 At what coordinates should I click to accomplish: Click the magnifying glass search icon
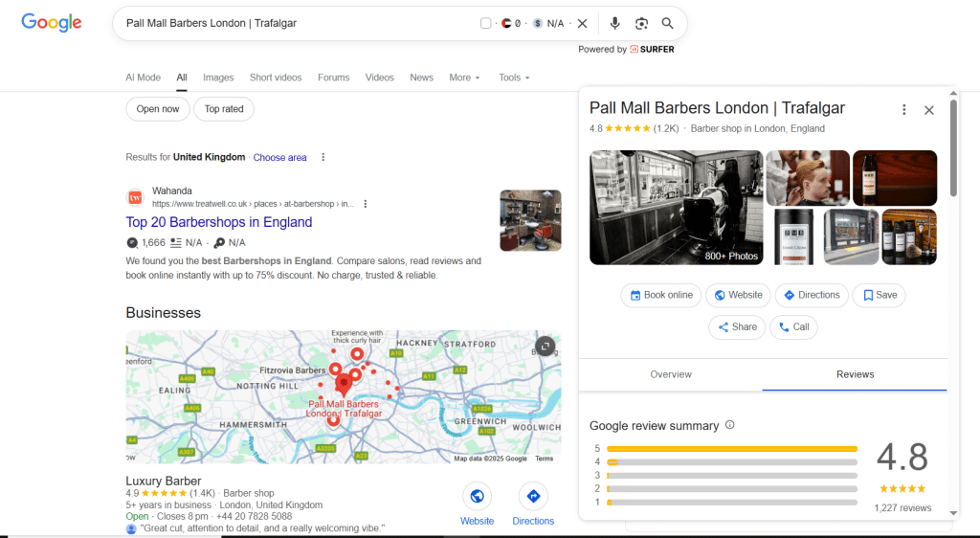click(667, 23)
